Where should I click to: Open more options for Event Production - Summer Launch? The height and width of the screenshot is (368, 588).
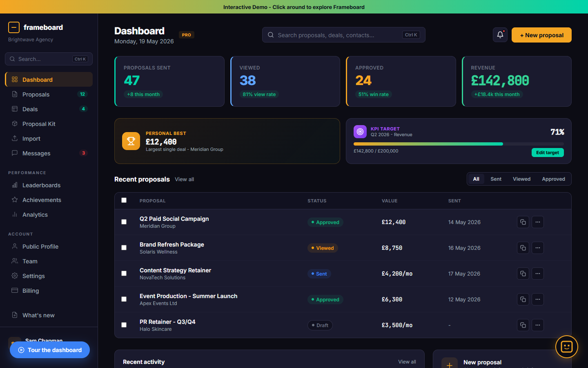[x=538, y=299]
